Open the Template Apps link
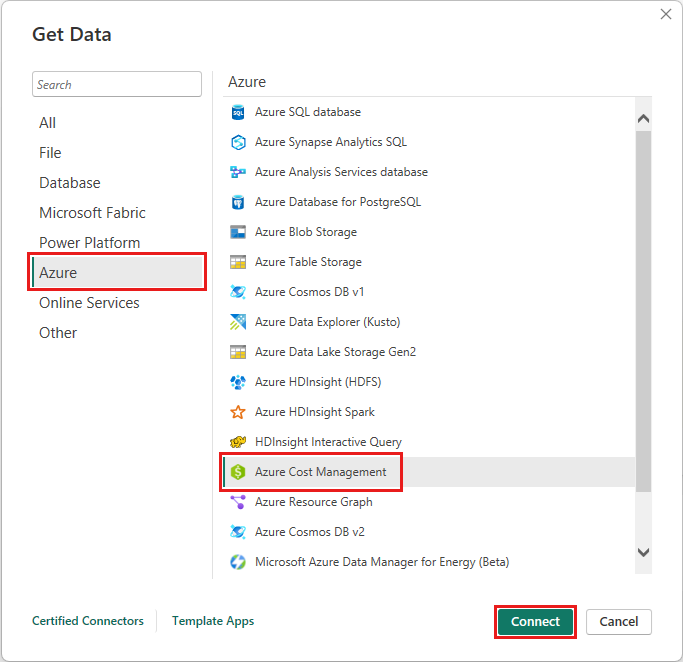The image size is (683, 662). tap(213, 621)
